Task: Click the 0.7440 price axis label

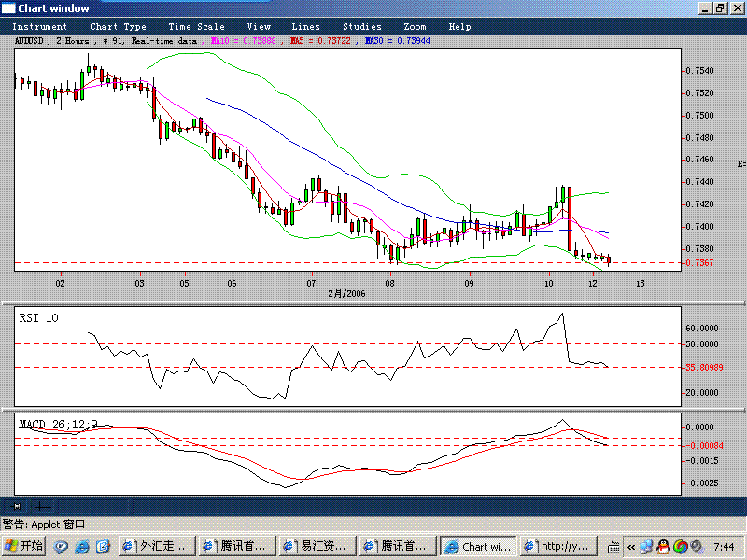Action: (x=699, y=182)
